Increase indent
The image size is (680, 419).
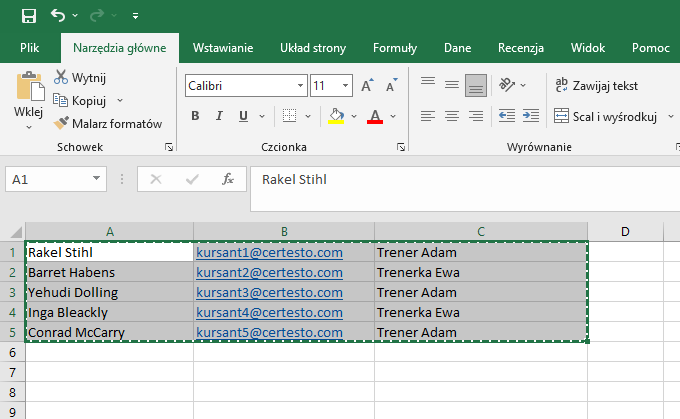[531, 116]
